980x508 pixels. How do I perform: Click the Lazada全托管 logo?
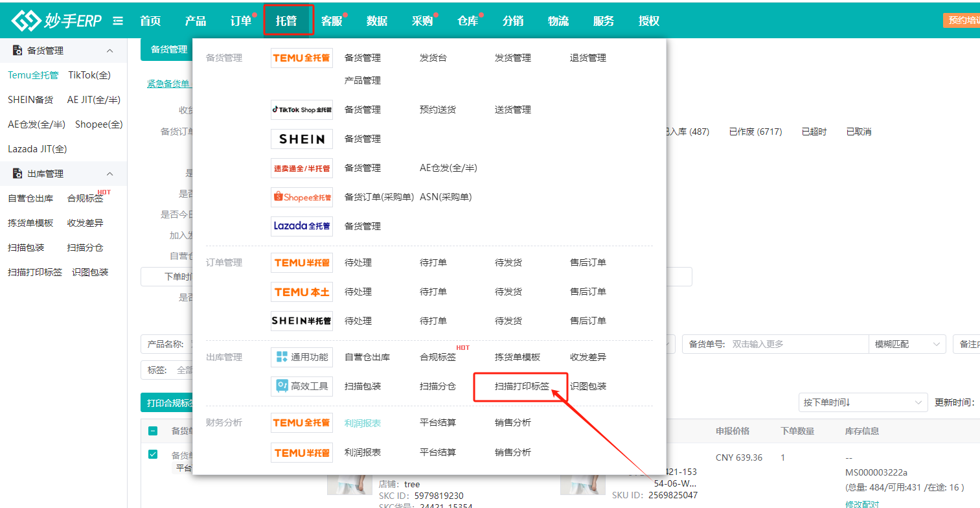302,226
